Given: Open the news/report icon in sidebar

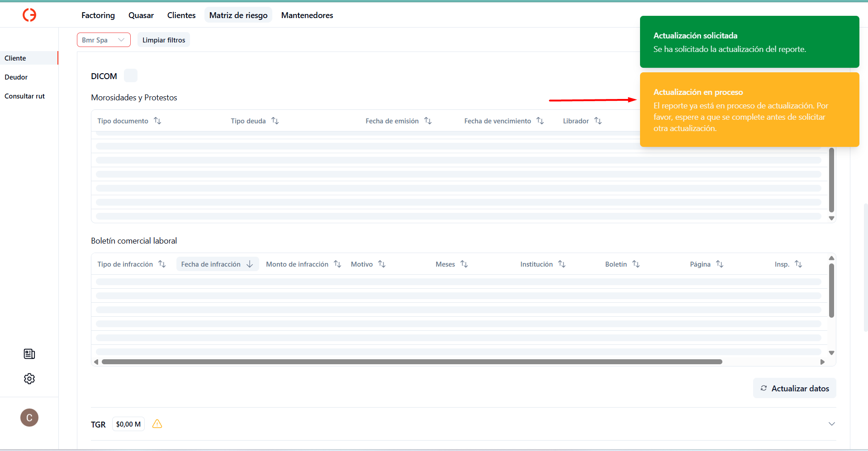Looking at the screenshot, I should tap(29, 354).
